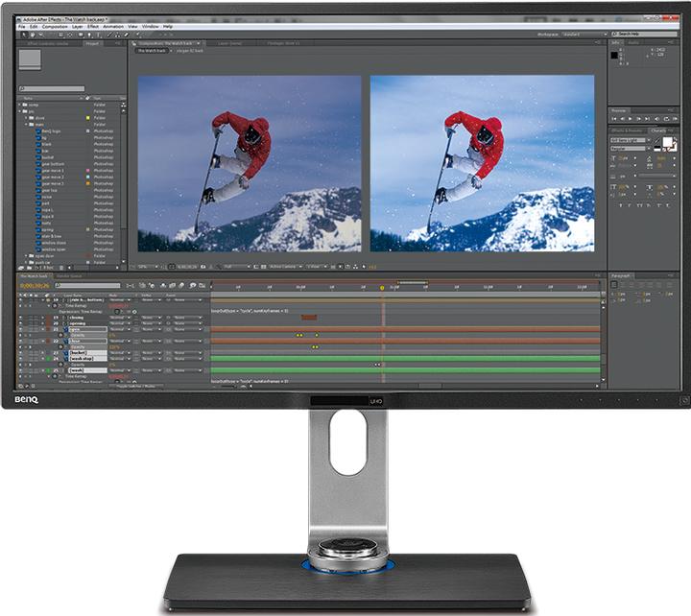
Task: Switch to the Render Queue tab
Action: (x=69, y=276)
